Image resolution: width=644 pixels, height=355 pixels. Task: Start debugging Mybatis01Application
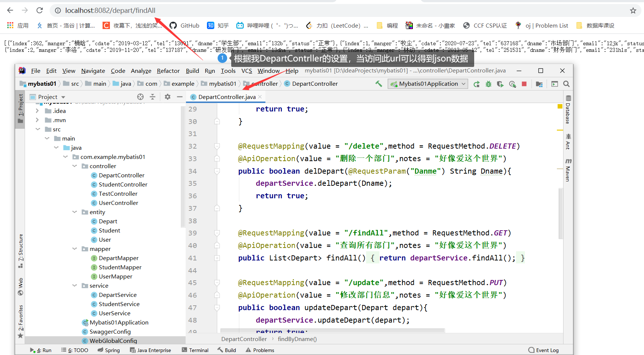488,84
